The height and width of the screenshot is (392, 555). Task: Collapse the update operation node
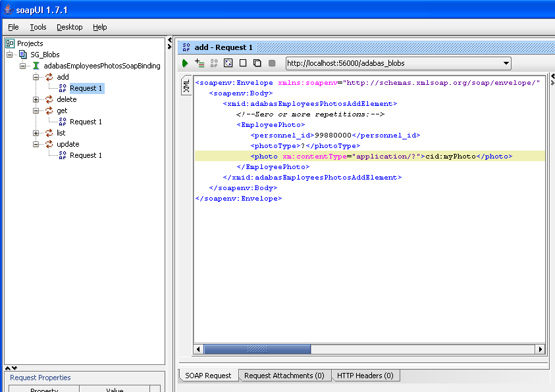(x=36, y=144)
